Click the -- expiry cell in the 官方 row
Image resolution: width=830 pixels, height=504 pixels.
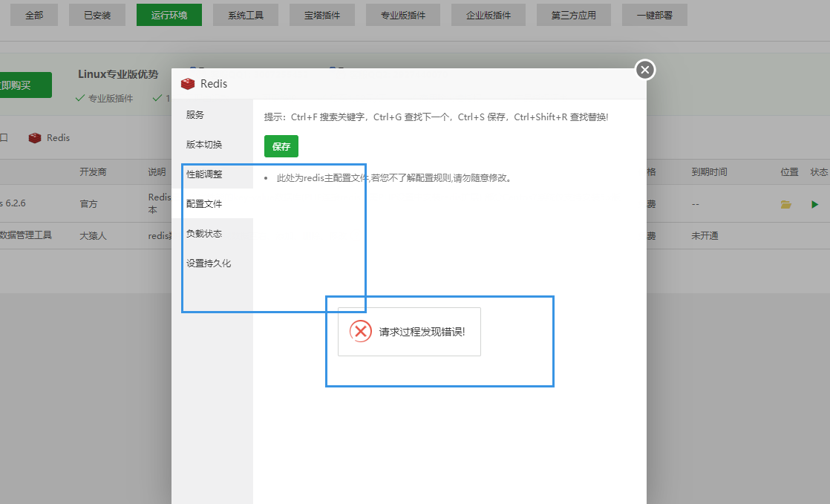point(695,204)
